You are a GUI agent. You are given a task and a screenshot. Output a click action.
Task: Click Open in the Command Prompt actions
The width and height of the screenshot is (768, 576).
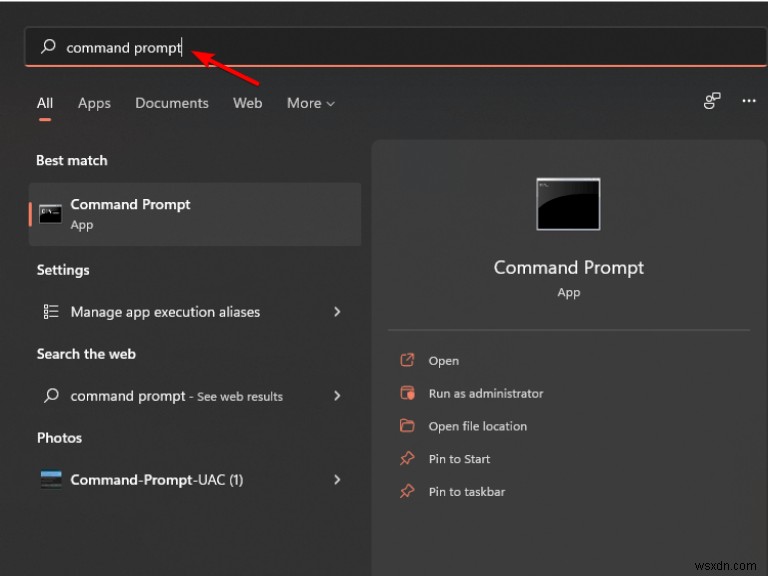coord(444,361)
